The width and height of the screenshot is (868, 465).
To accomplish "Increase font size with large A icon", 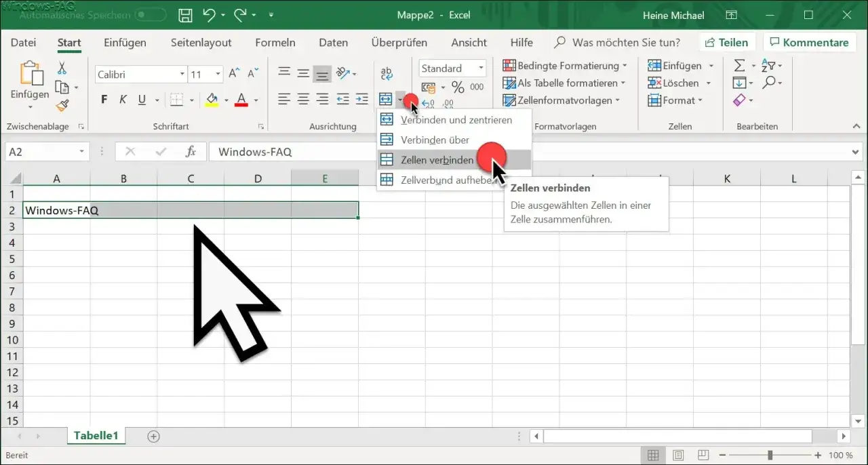I will [234, 74].
